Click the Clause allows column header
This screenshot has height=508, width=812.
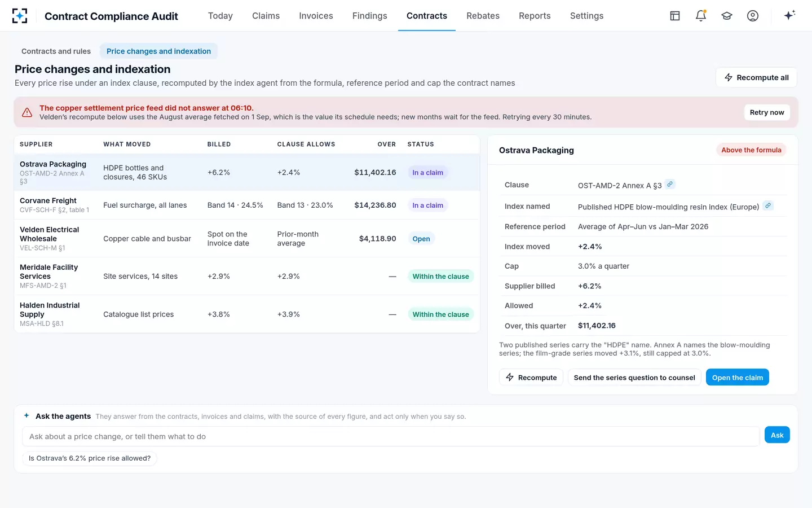[x=306, y=144]
